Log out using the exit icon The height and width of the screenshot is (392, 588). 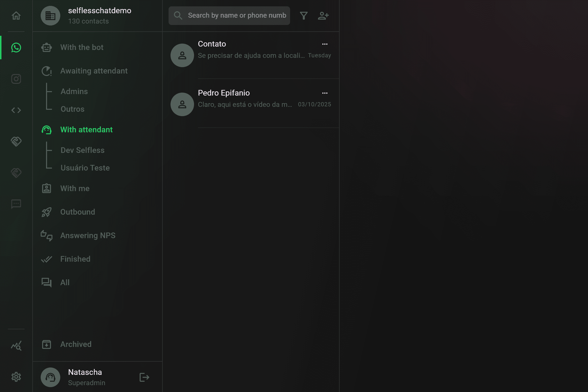coord(145,377)
